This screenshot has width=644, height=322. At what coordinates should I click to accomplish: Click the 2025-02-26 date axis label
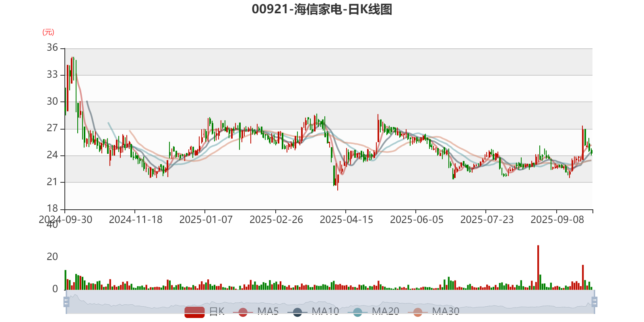click(x=276, y=220)
